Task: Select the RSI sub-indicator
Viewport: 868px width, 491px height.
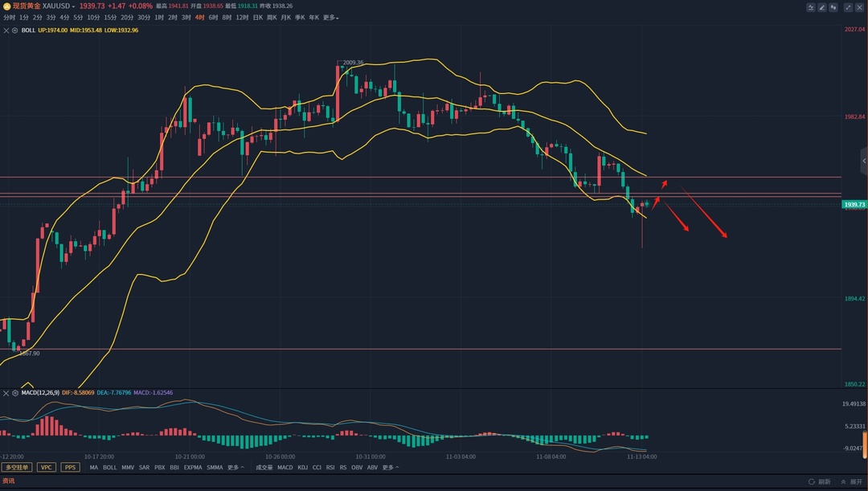Action: 330,468
